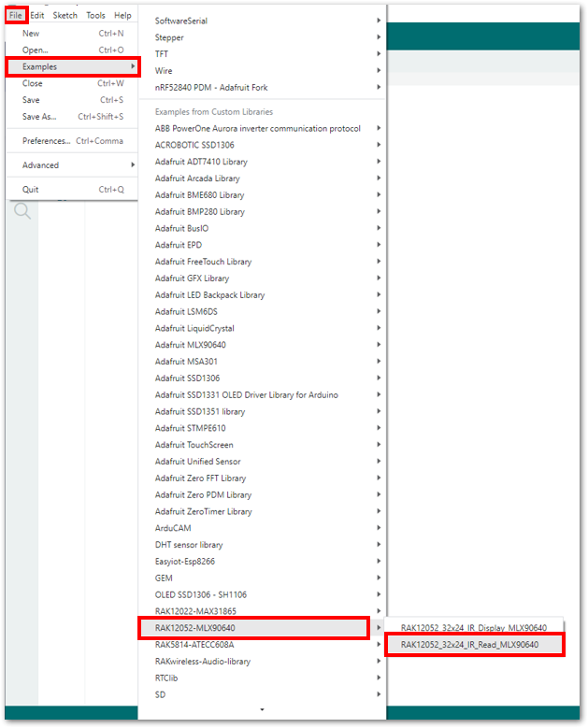Choose Quit in the File menu
This screenshot has height=728, width=588.
(x=73, y=190)
